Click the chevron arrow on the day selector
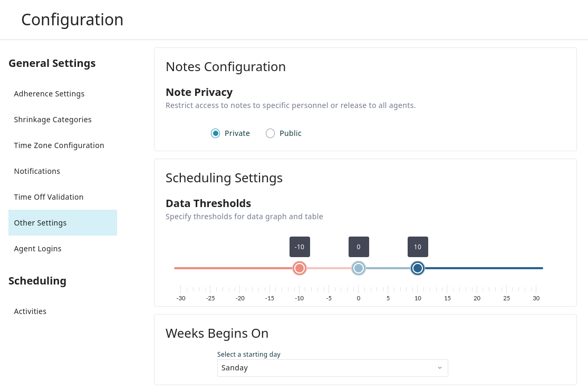This screenshot has height=392, width=588. pyautogui.click(x=440, y=368)
